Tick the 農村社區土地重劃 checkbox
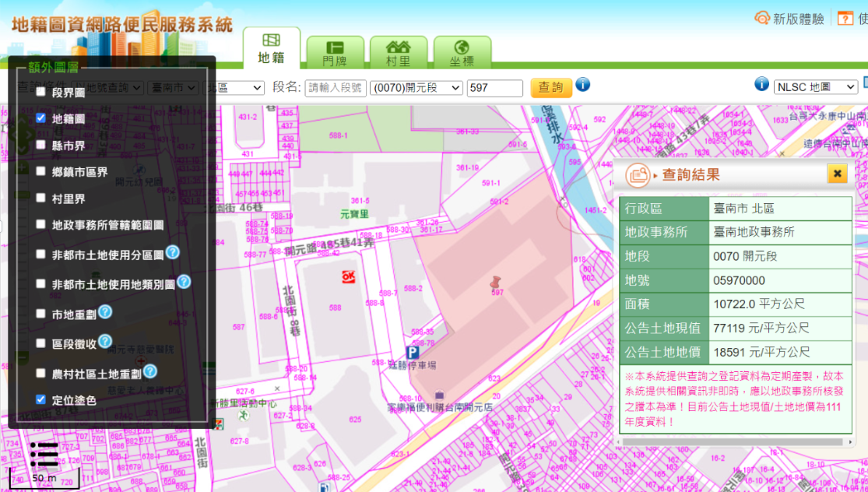868x492 pixels. click(x=40, y=373)
